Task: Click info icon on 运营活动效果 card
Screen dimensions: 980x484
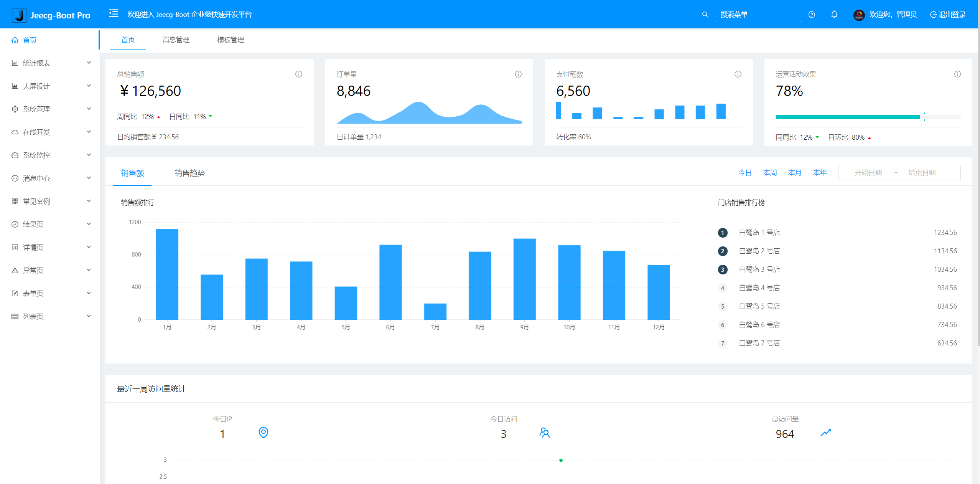Action: 957,74
